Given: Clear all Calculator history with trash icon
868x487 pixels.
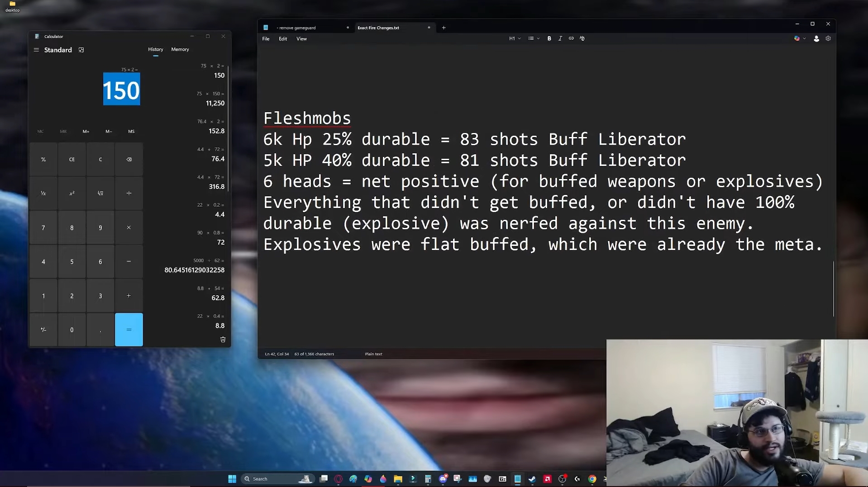Looking at the screenshot, I should coord(223,340).
